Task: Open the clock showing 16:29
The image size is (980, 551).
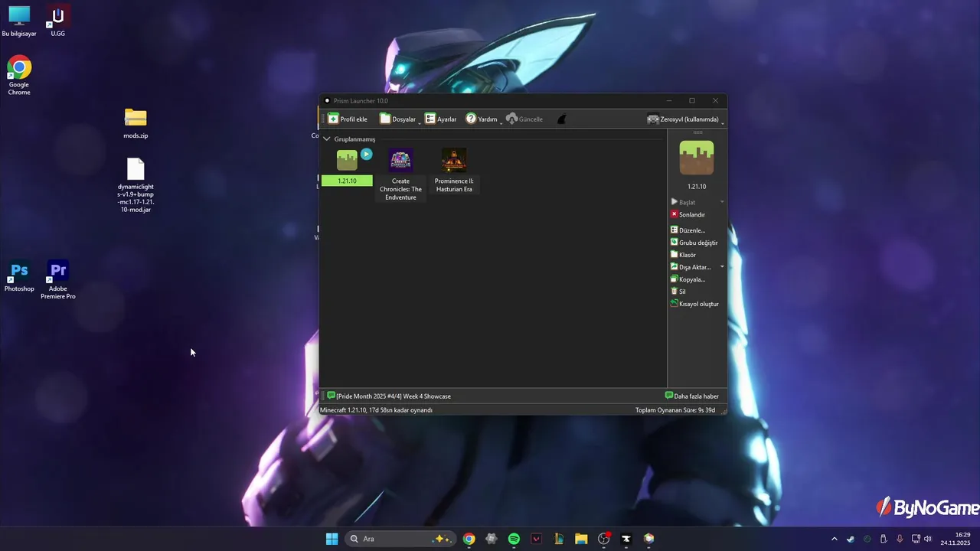Action: tap(955, 539)
